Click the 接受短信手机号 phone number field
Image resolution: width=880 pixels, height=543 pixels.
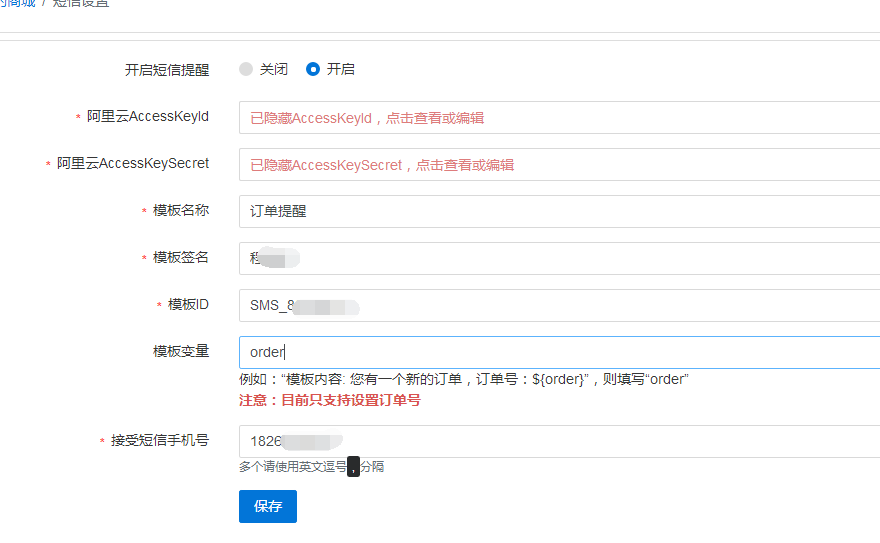tap(558, 441)
